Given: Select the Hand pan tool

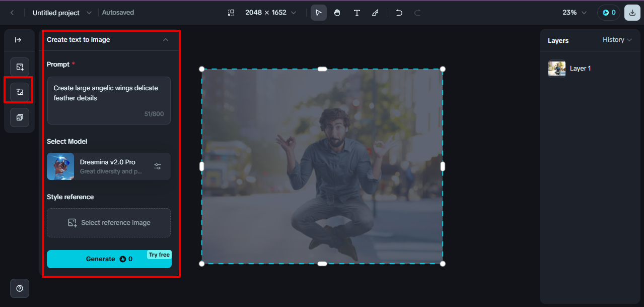Looking at the screenshot, I should pos(337,13).
